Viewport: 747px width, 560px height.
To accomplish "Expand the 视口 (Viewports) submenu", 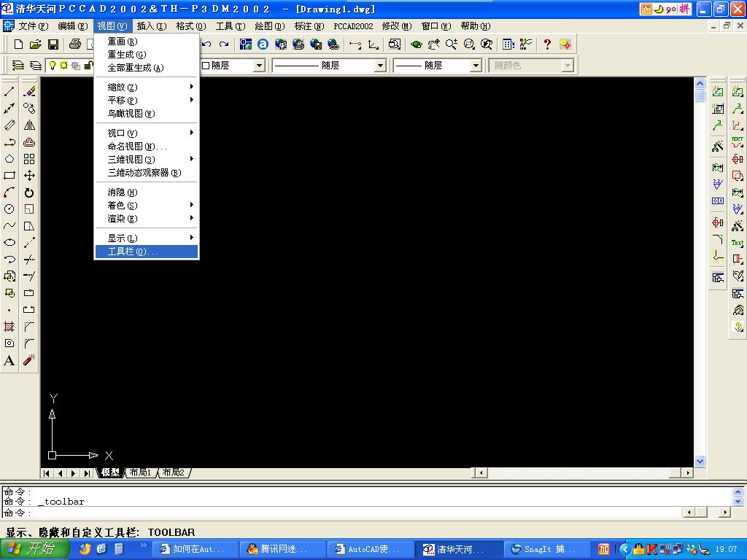I will (147, 133).
